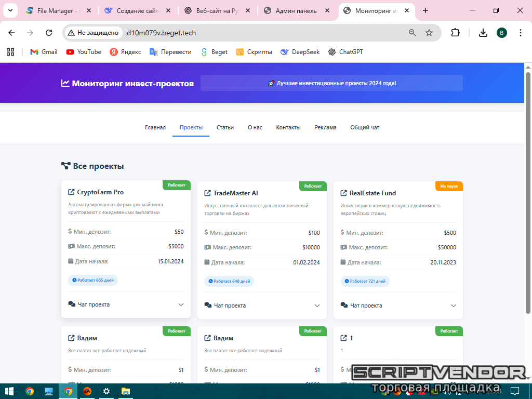Image resolution: width=532 pixels, height=399 pixels.
Task: Open Windows Start menu
Action: tap(9, 391)
